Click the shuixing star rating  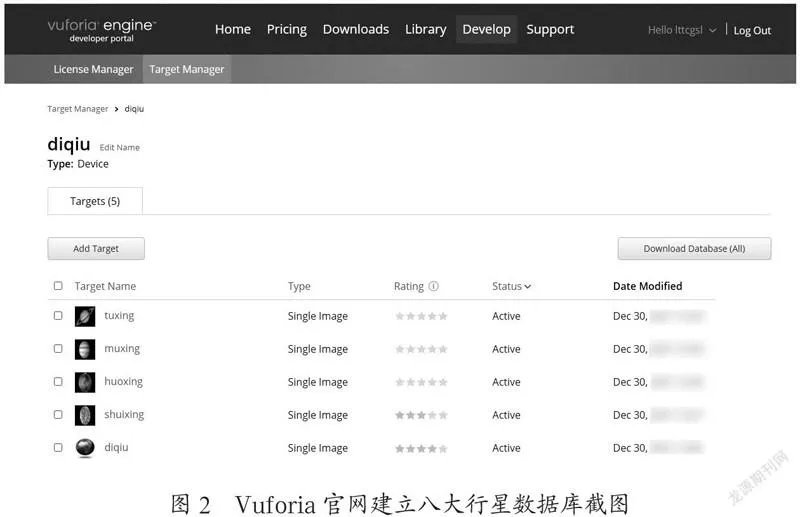(421, 415)
